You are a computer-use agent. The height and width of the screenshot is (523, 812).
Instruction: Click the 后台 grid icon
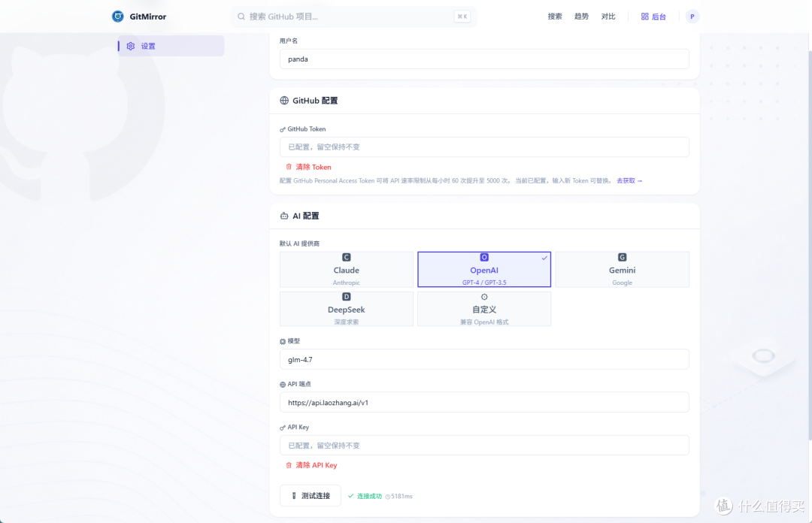pos(645,17)
